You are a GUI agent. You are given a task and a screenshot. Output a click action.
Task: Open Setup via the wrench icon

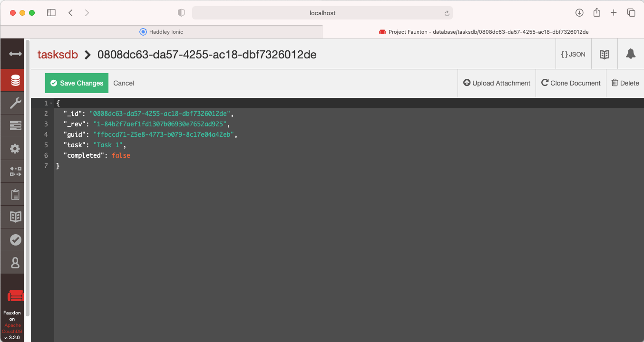pos(15,103)
